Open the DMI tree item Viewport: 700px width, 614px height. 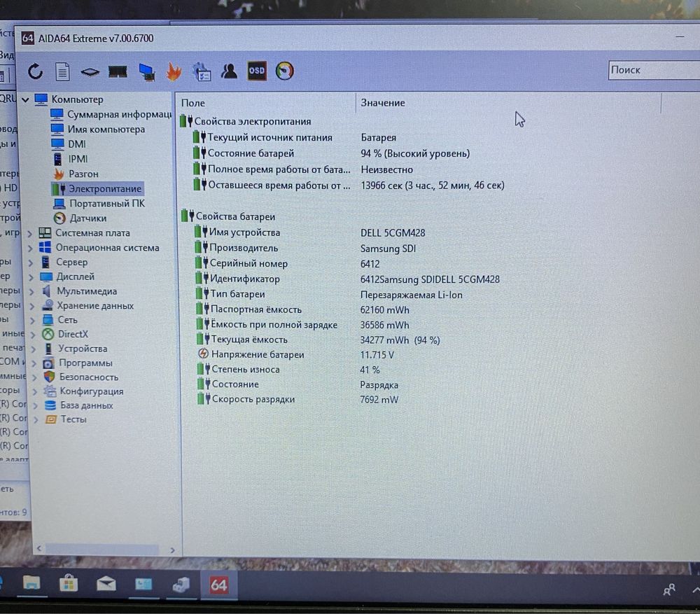[77, 144]
